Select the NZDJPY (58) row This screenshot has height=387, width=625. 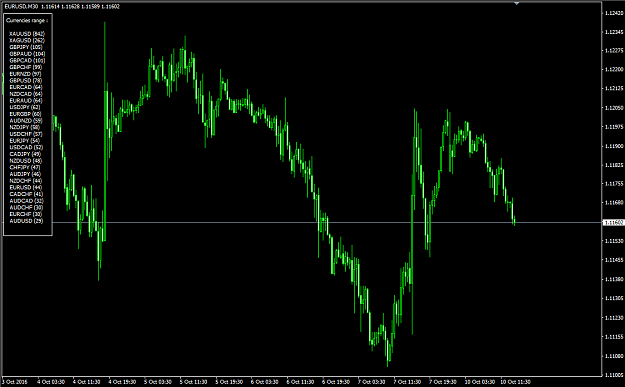(x=25, y=128)
